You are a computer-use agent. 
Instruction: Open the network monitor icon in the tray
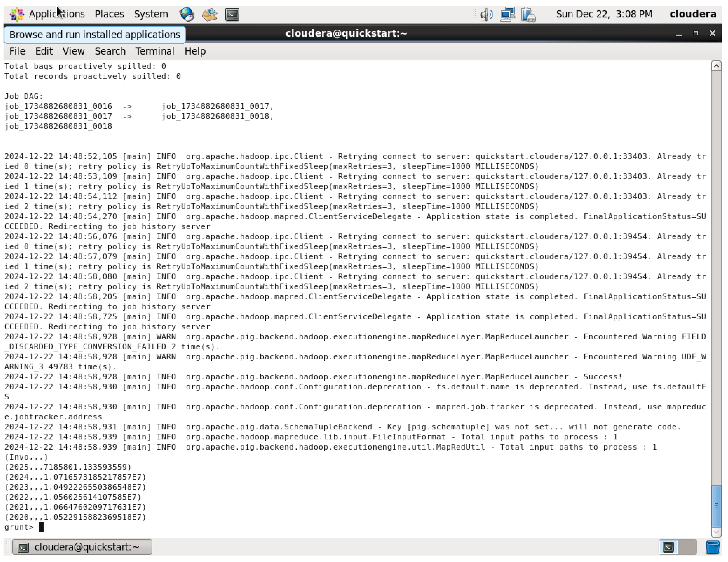pos(507,14)
